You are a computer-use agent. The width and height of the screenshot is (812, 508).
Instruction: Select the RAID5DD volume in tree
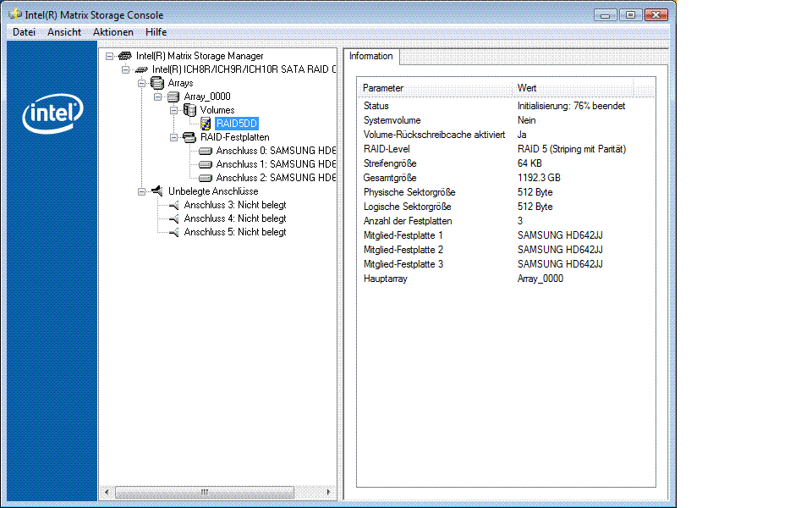click(x=236, y=124)
